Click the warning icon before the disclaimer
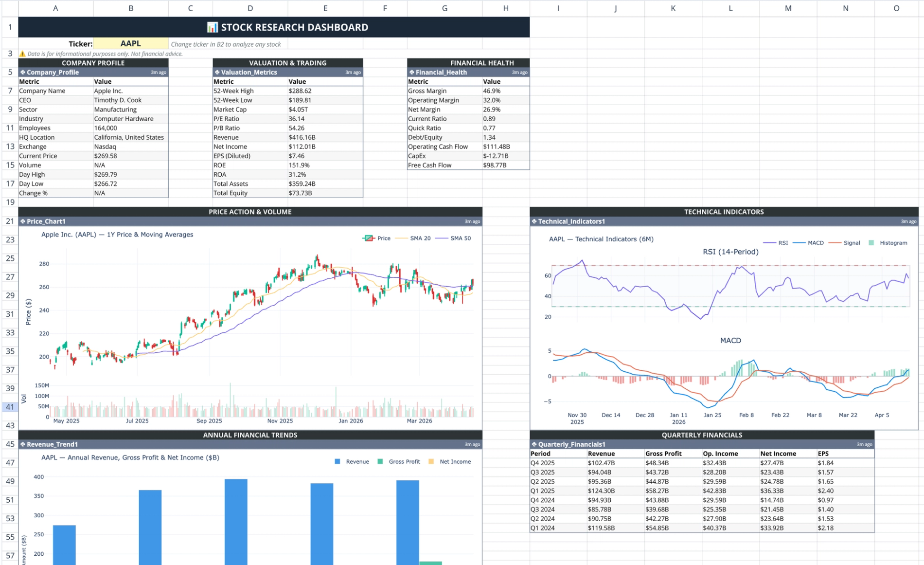Screen dimensions: 924x565 click(x=22, y=54)
